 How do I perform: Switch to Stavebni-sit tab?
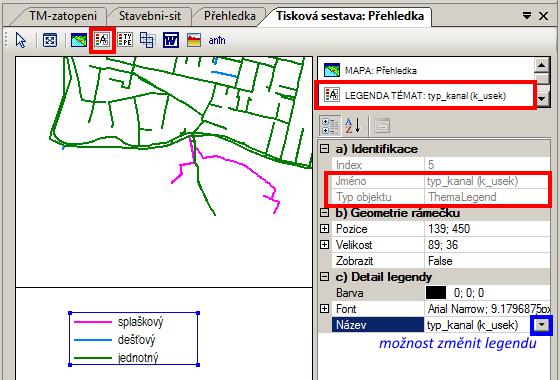150,16
